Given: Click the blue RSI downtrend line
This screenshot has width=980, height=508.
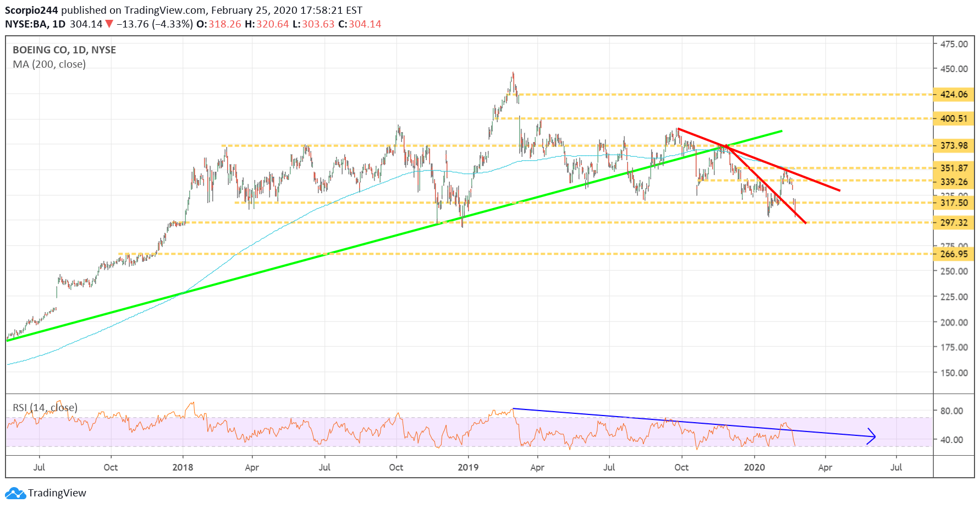Looking at the screenshot, I should pyautogui.click(x=693, y=423).
